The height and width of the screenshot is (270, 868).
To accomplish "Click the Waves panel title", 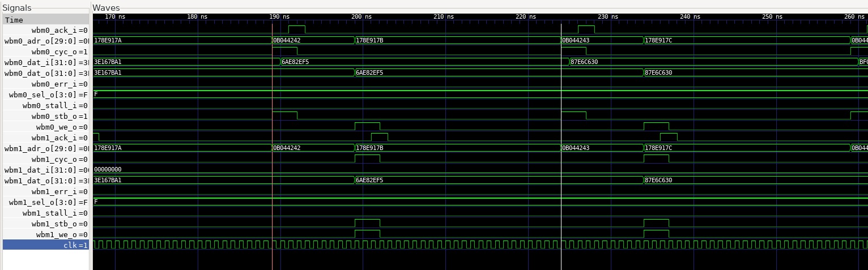I will [106, 8].
